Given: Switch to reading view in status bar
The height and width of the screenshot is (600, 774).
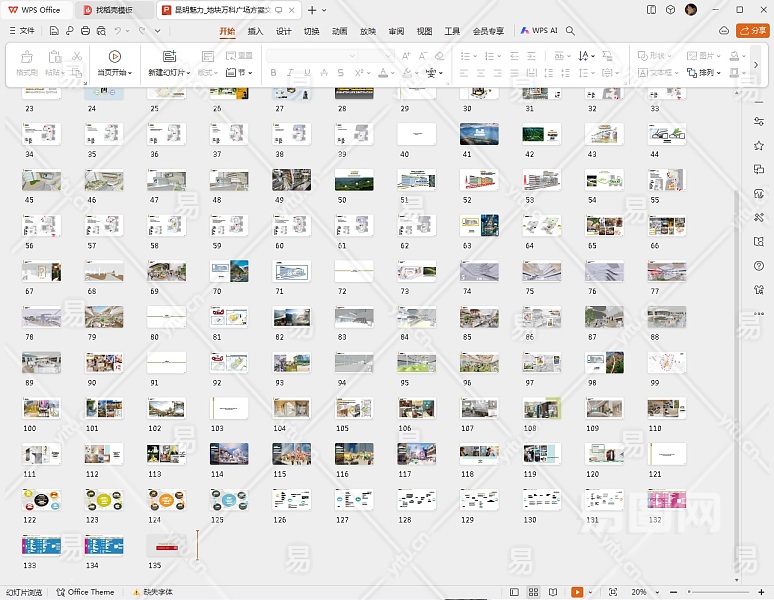Looking at the screenshot, I should (553, 592).
